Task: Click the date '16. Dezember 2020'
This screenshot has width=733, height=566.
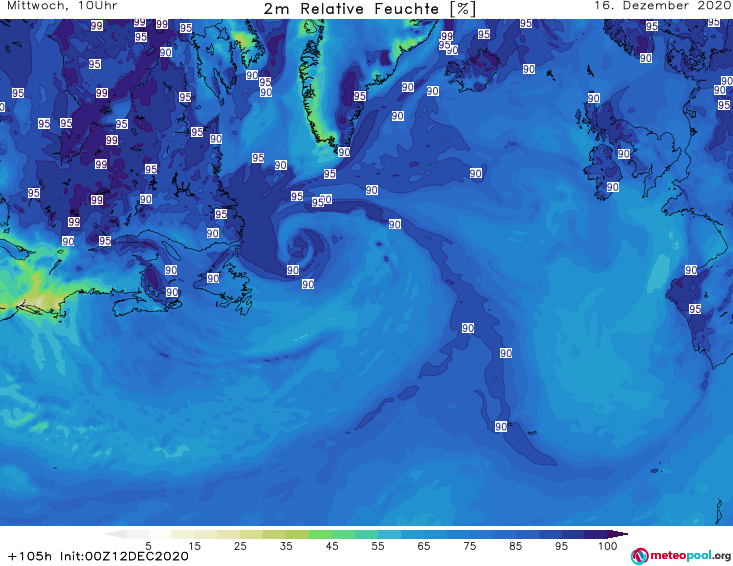Action: click(x=662, y=6)
